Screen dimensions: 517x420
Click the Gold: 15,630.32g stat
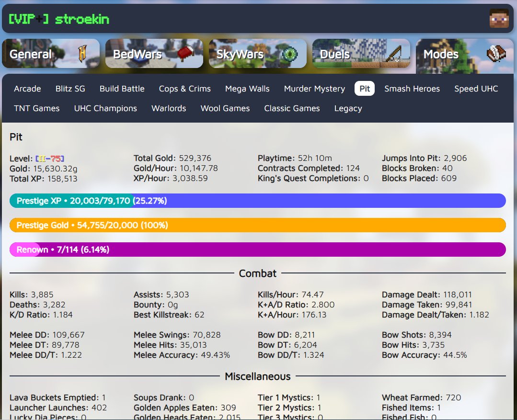tap(44, 169)
